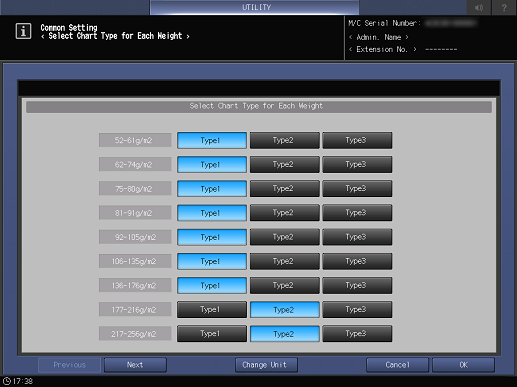Click the 75-80g/m2 weight label

[x=135, y=189]
